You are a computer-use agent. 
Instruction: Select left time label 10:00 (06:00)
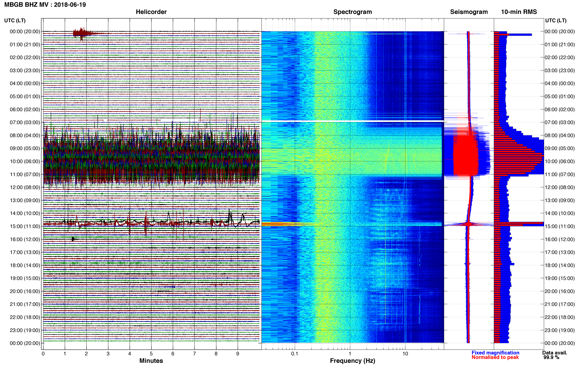click(25, 161)
